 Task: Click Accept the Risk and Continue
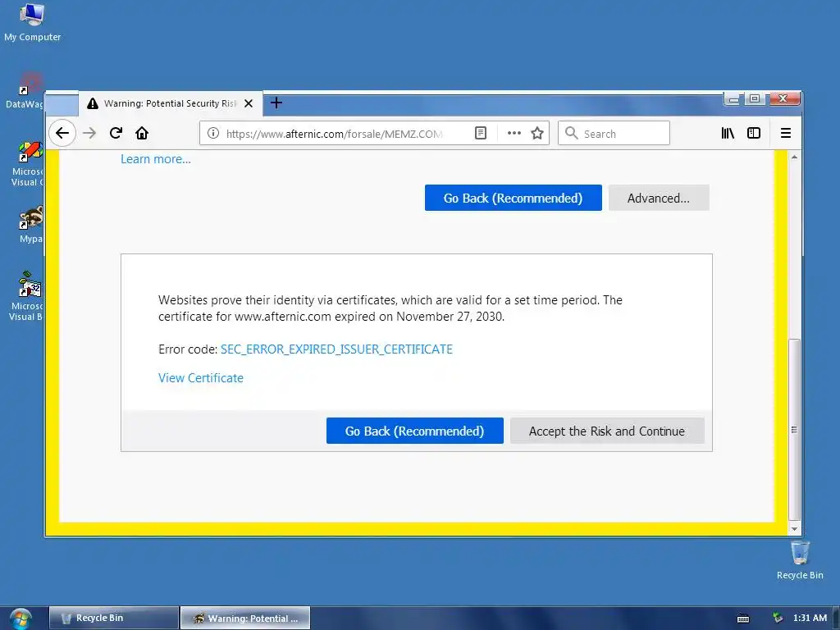607,431
